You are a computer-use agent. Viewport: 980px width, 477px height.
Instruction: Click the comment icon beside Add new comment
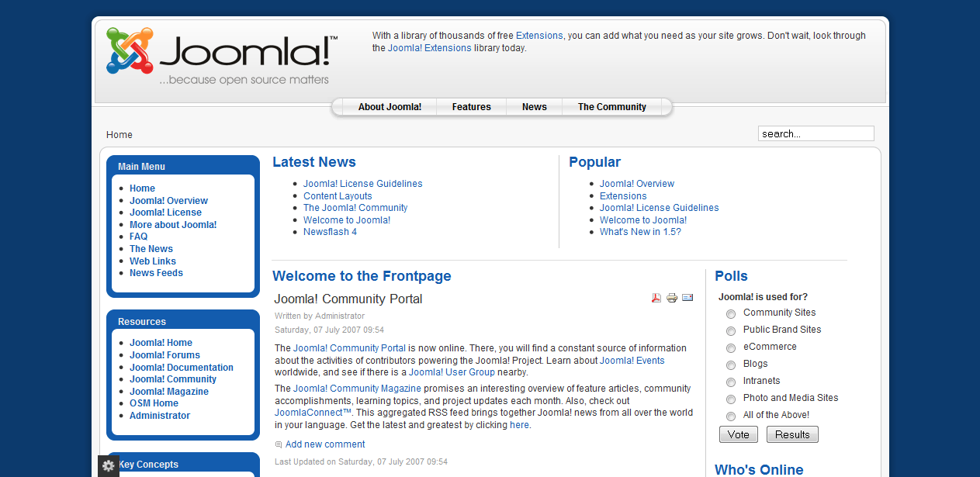point(279,444)
